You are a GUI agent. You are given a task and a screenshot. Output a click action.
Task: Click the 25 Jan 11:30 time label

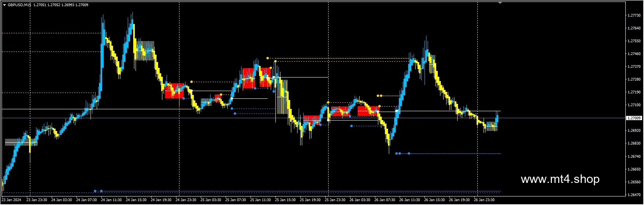point(261,200)
